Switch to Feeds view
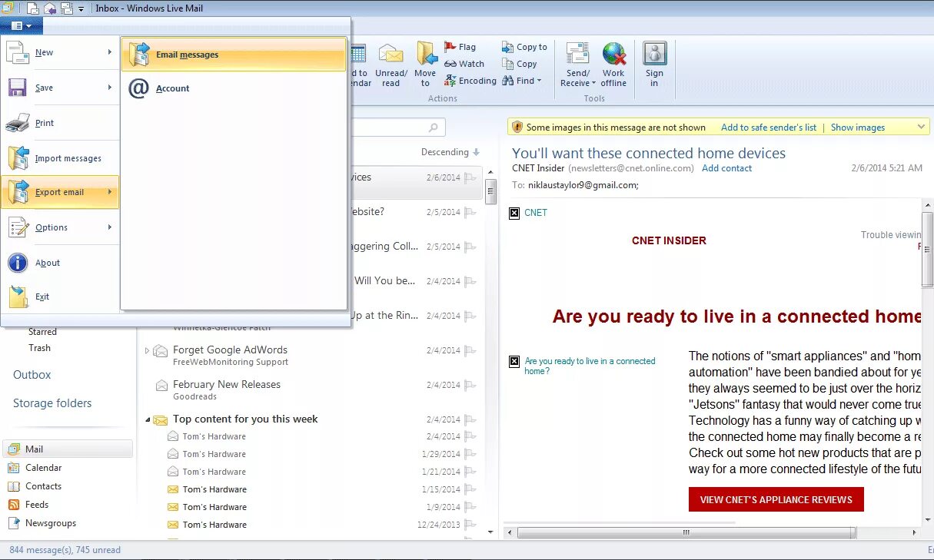The width and height of the screenshot is (934, 560). [x=68, y=505]
